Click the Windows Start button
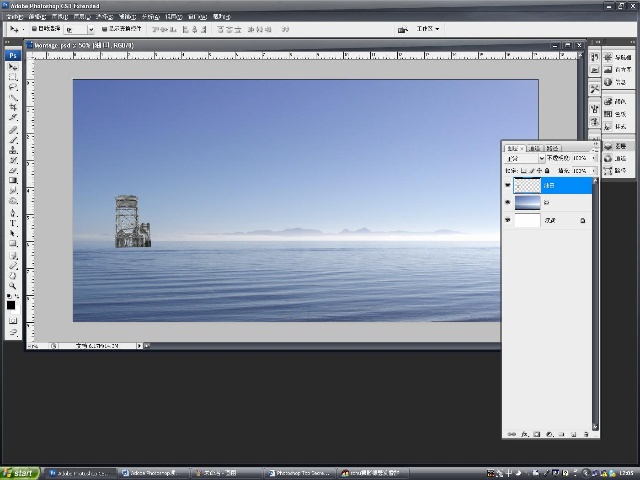Viewport: 640px width, 480px height. click(x=20, y=473)
